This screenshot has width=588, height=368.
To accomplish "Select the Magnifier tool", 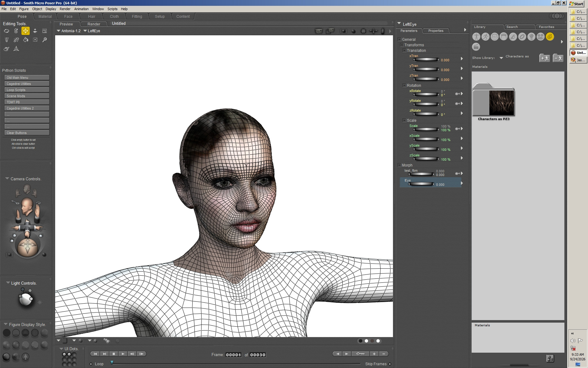I will click(44, 40).
